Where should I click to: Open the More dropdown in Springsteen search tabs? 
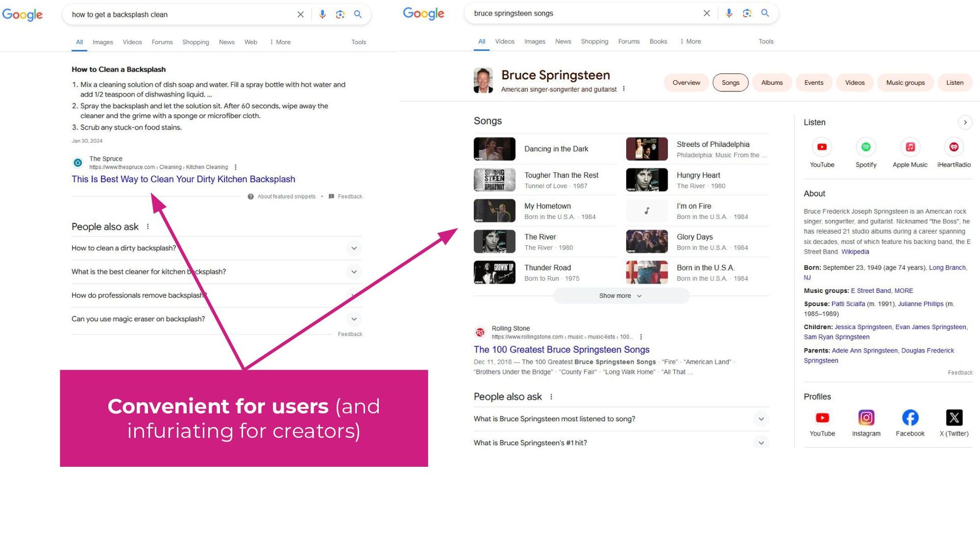point(691,41)
